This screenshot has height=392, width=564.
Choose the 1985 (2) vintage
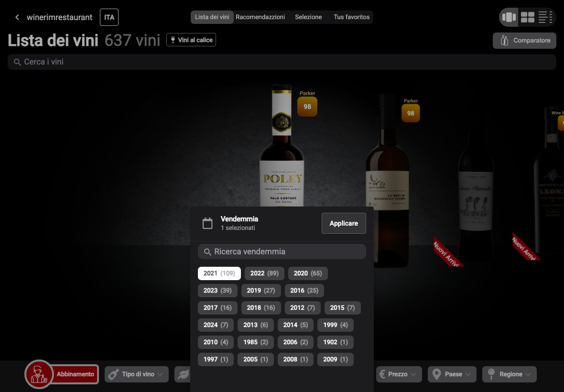pos(256,342)
